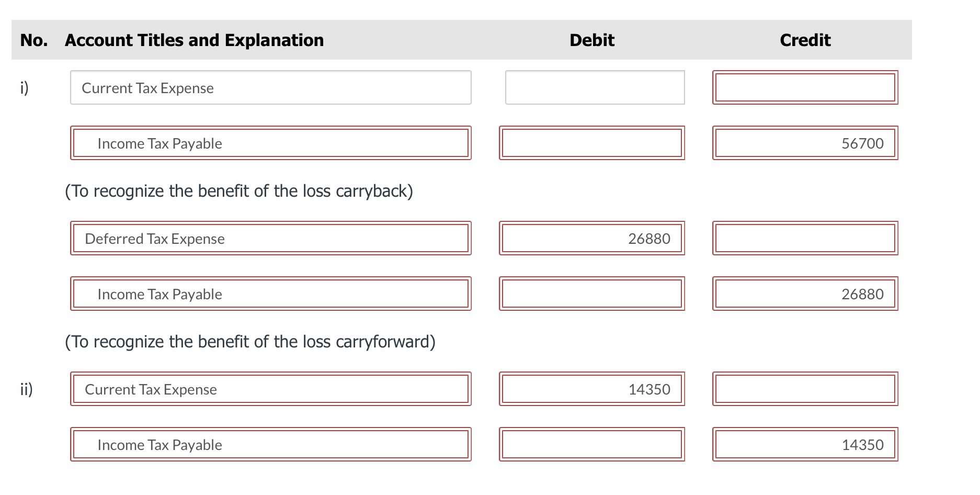Screen dimensions: 980x495
Task: Select the Debit field containing 26880
Action: 592,238
